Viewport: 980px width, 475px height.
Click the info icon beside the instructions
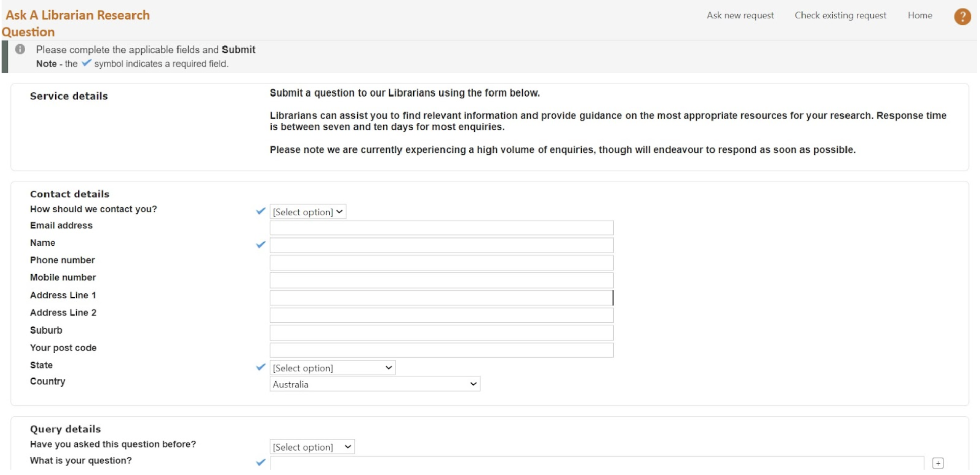(x=21, y=49)
